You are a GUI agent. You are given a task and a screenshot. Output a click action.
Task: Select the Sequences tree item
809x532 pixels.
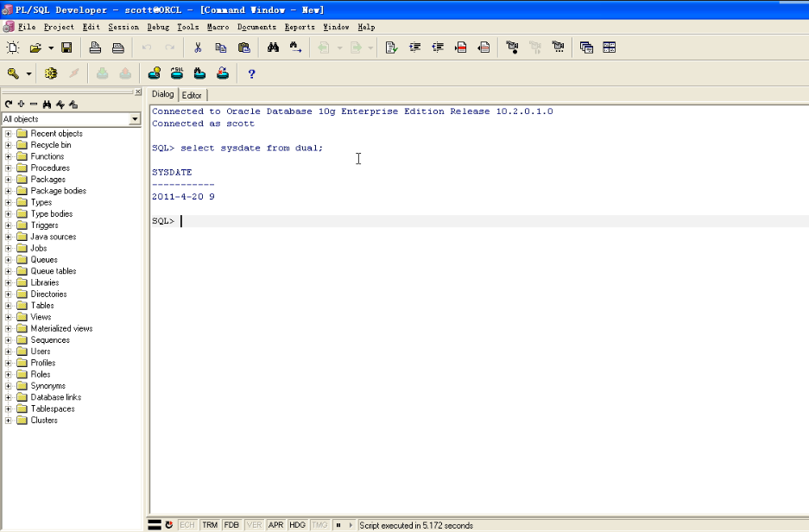pos(50,340)
